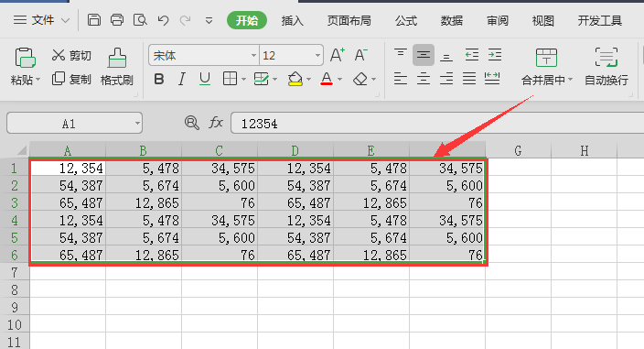Open 页面布局 tab
This screenshot has width=644, height=349.
coord(349,20)
